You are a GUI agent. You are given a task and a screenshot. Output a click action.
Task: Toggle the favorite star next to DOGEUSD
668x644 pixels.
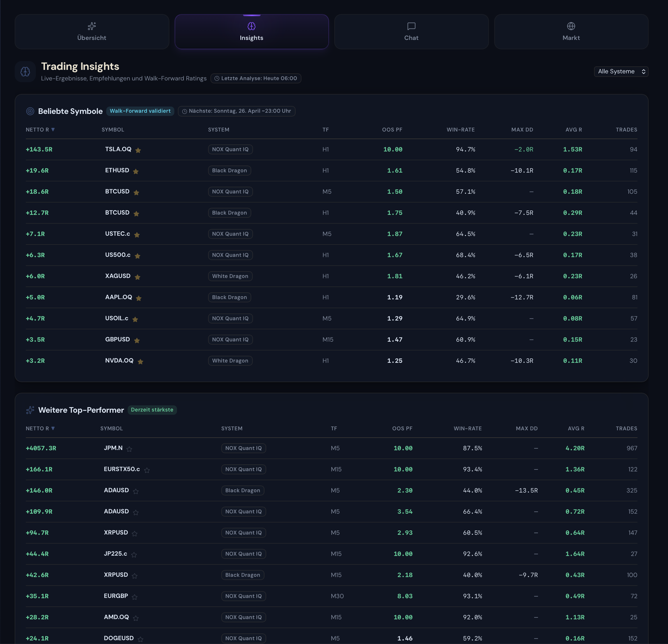click(x=140, y=638)
